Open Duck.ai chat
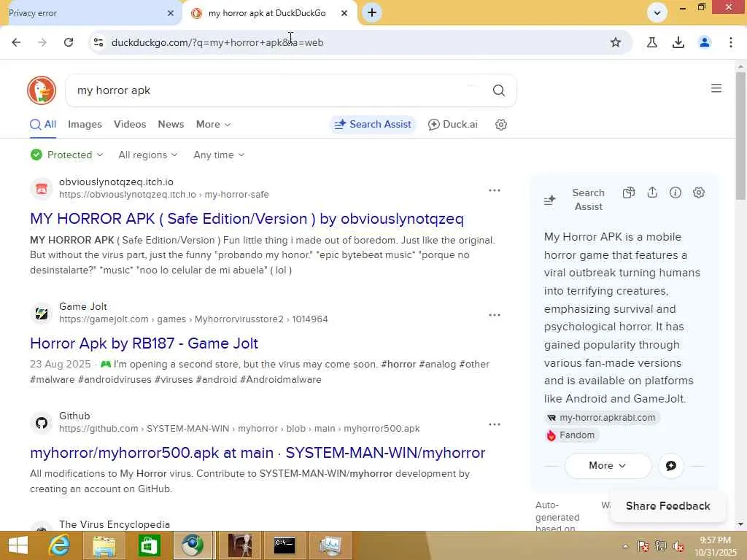Screen dimensions: 747x560 [452, 124]
